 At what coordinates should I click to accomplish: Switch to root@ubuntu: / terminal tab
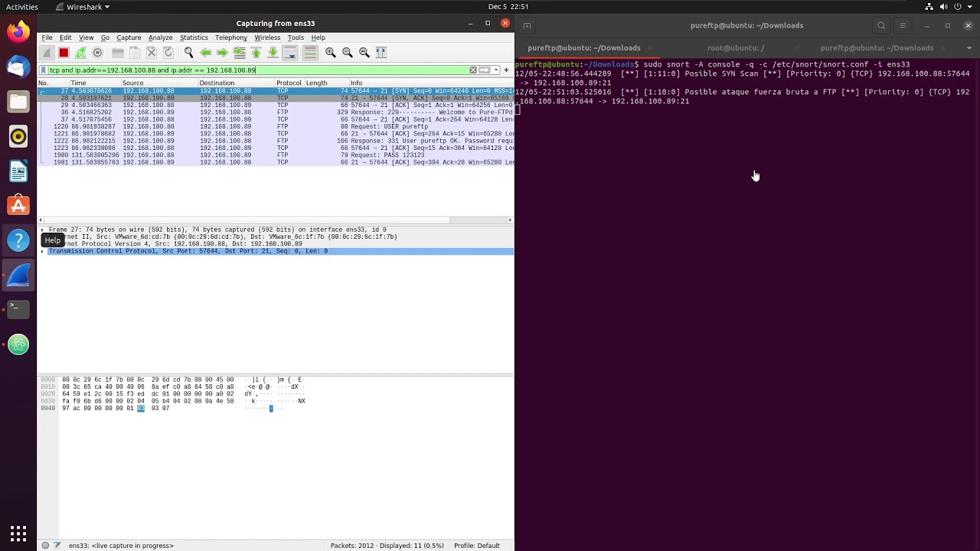[x=736, y=48]
